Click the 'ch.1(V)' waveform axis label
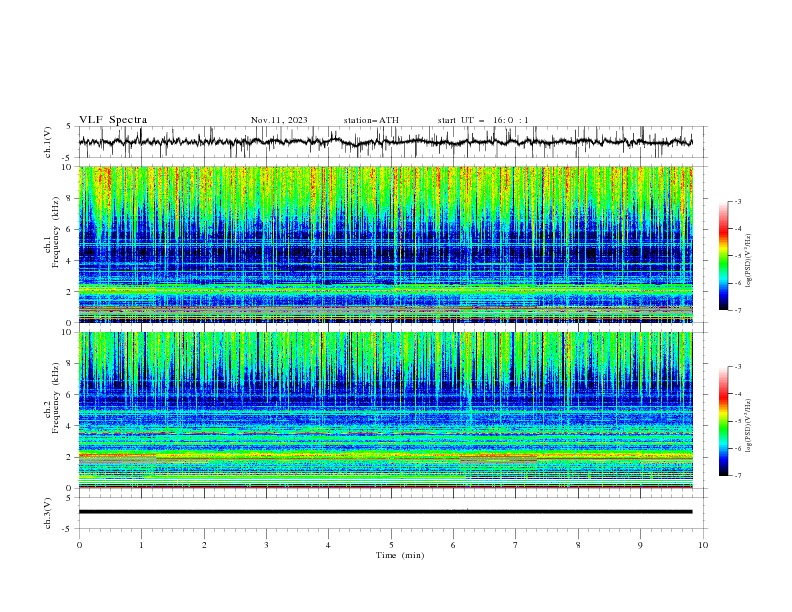This screenshot has width=792, height=612. pos(48,142)
